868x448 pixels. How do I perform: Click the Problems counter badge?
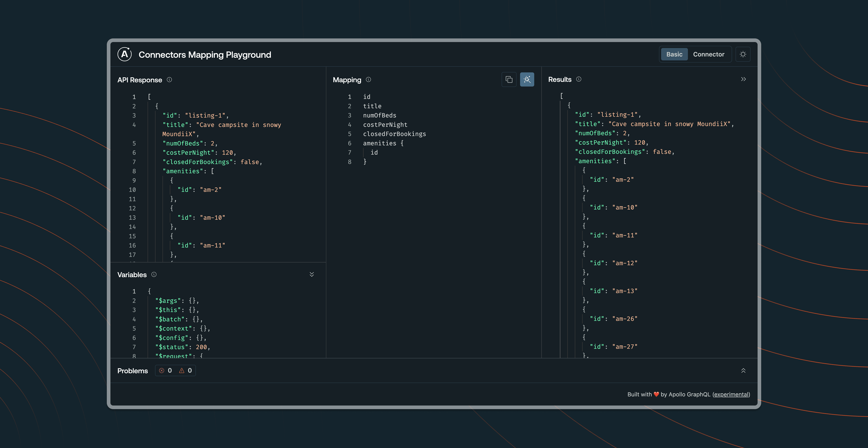pos(175,370)
